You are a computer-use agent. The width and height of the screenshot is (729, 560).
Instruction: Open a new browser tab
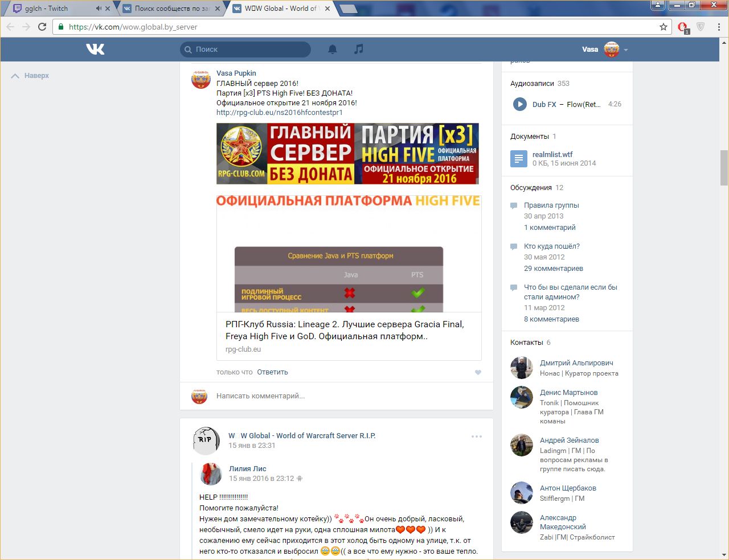[x=348, y=9]
